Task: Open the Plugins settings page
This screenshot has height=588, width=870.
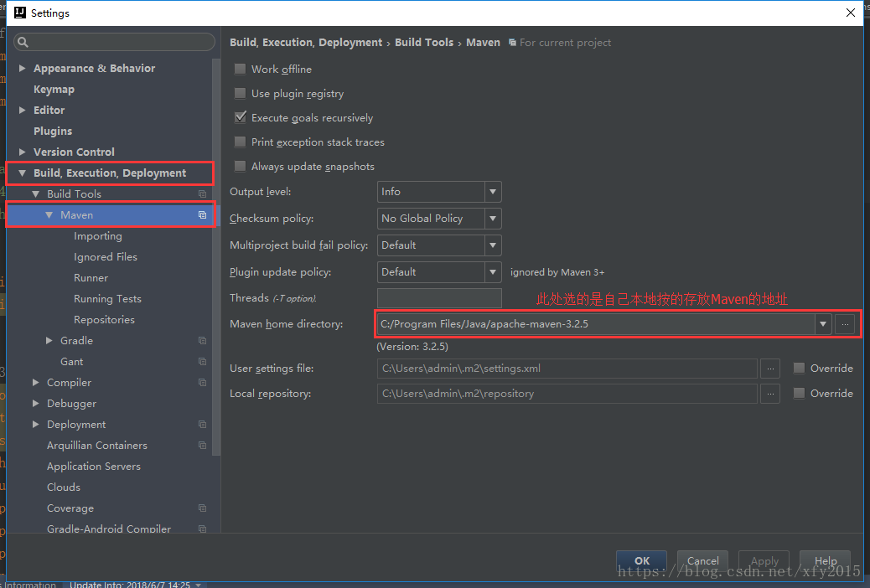Action: (x=53, y=131)
